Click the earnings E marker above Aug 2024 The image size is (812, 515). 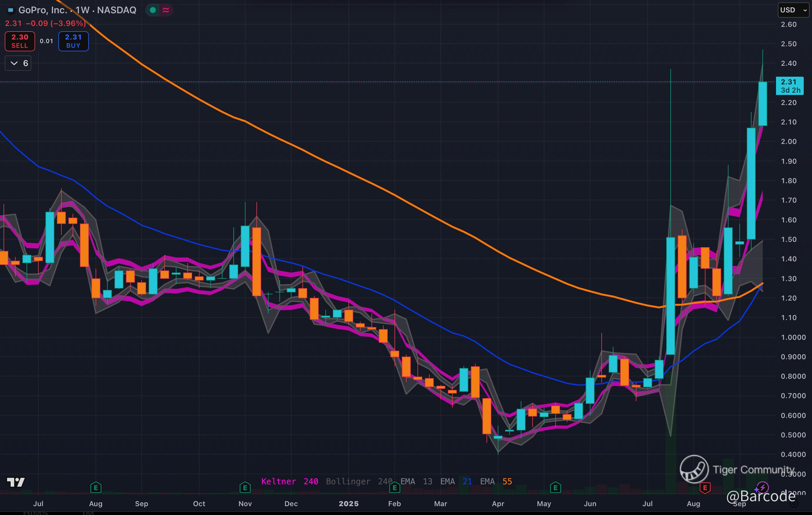96,487
